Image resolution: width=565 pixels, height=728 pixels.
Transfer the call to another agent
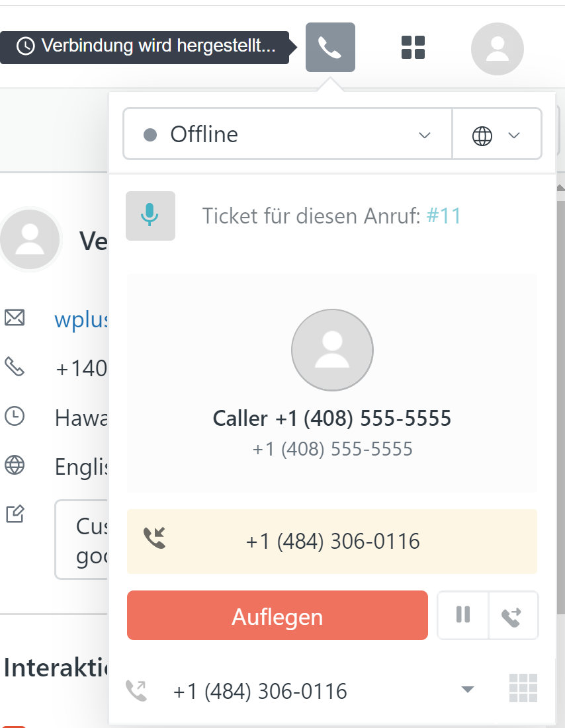(513, 616)
